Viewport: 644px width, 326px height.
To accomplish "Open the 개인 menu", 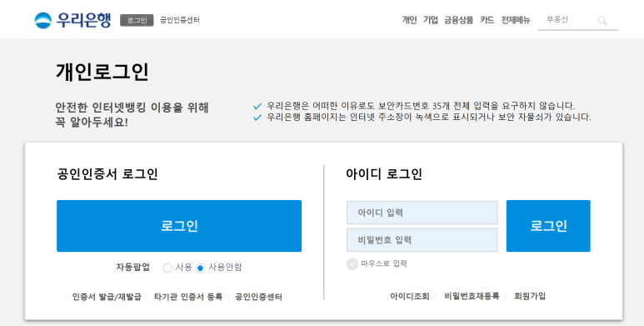I will pos(409,20).
